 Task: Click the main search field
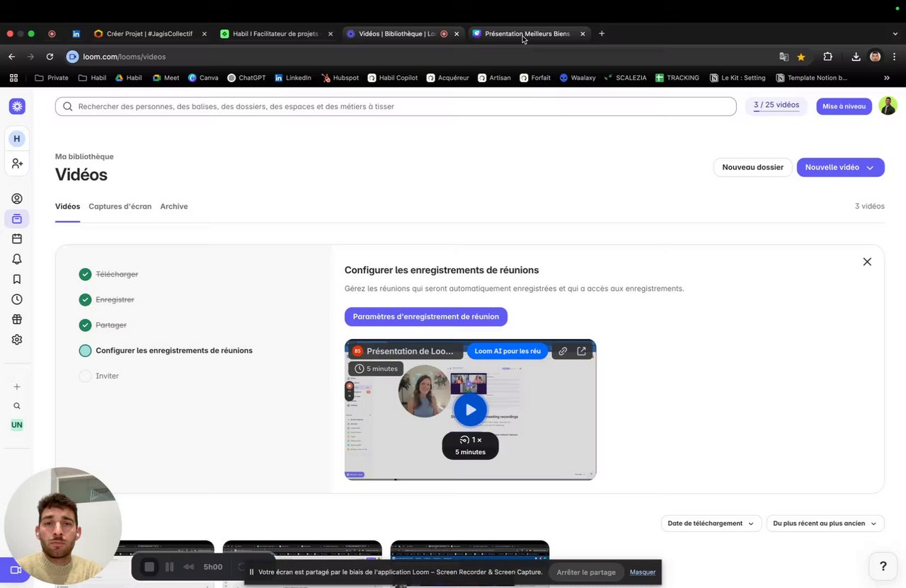[x=396, y=106]
